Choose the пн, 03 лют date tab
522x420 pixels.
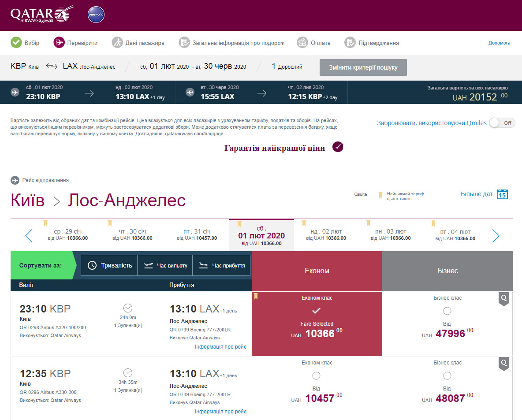[391, 234]
